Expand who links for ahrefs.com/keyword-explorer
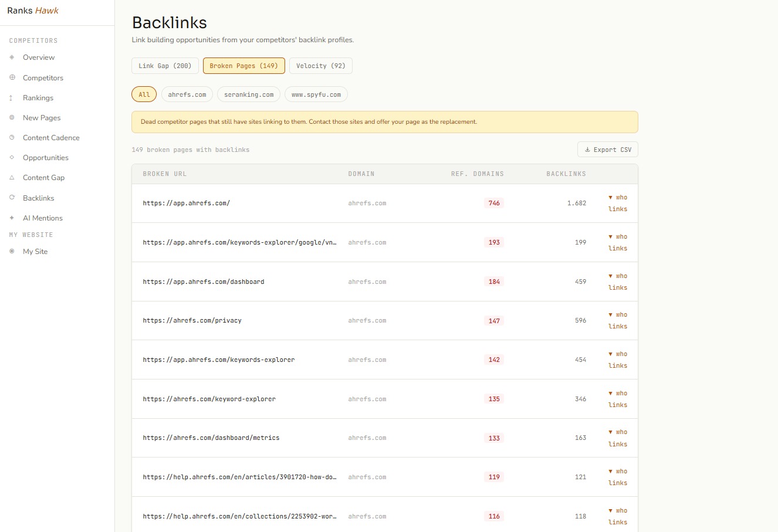778x532 pixels. point(618,399)
